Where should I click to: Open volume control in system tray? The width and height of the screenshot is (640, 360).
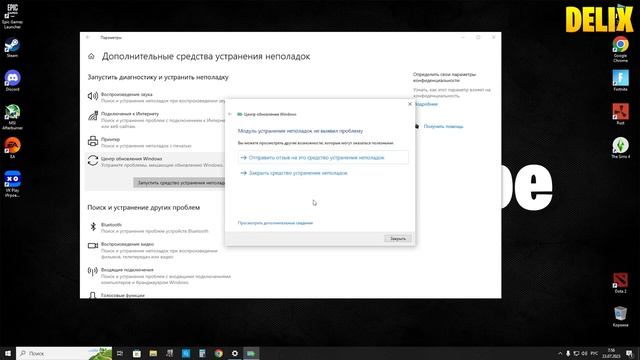click(584, 353)
